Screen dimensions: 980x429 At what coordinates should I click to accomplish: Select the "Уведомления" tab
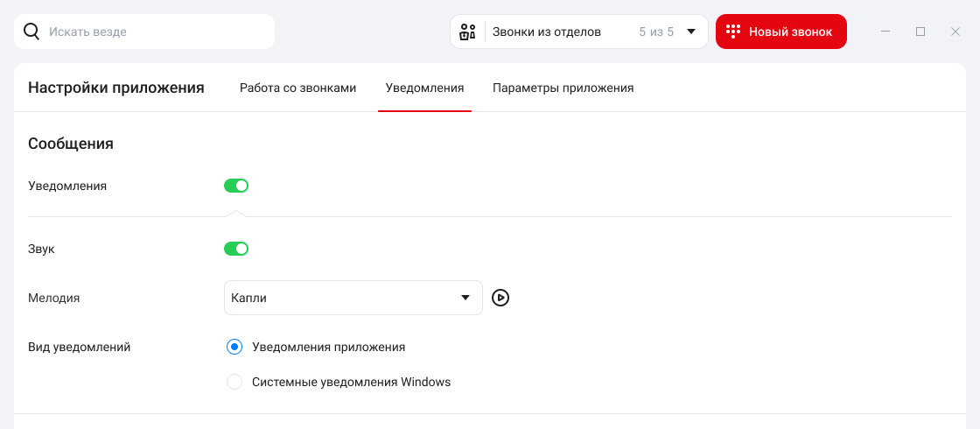(425, 88)
